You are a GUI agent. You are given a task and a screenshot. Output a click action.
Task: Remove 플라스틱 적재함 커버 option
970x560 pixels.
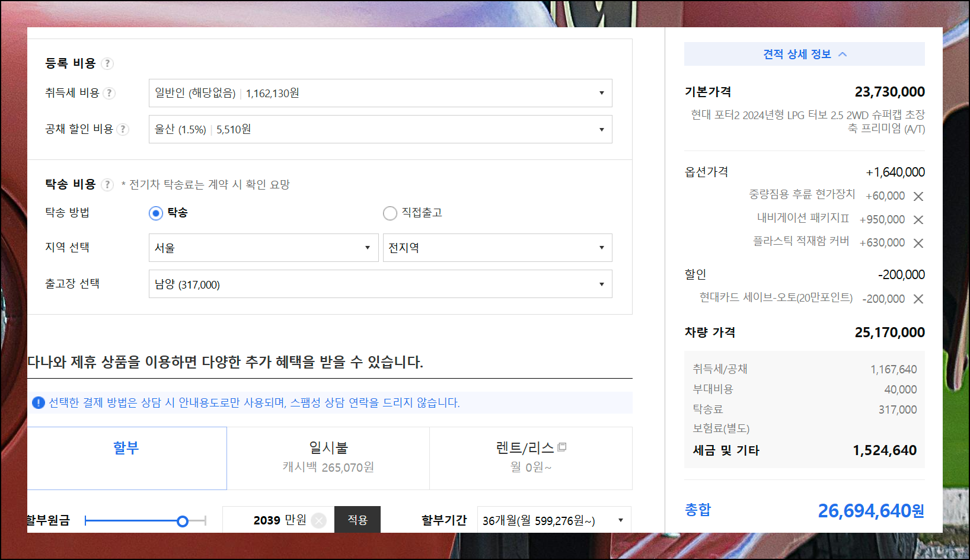(x=918, y=243)
